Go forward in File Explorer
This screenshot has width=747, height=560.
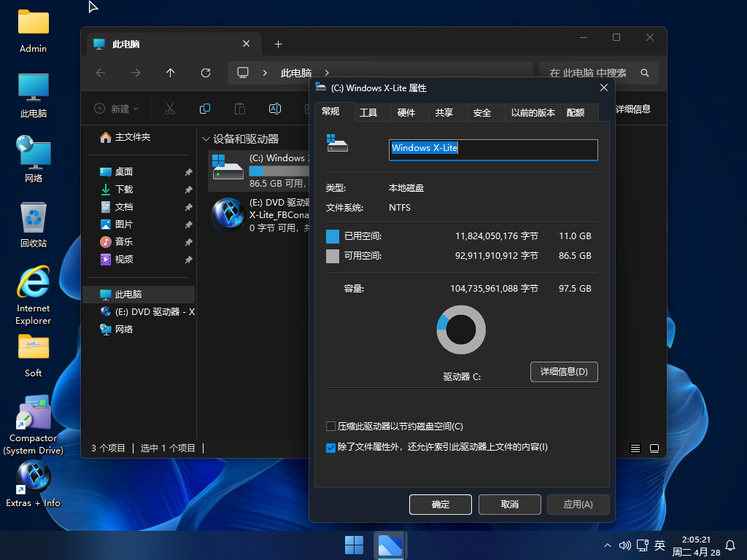136,73
